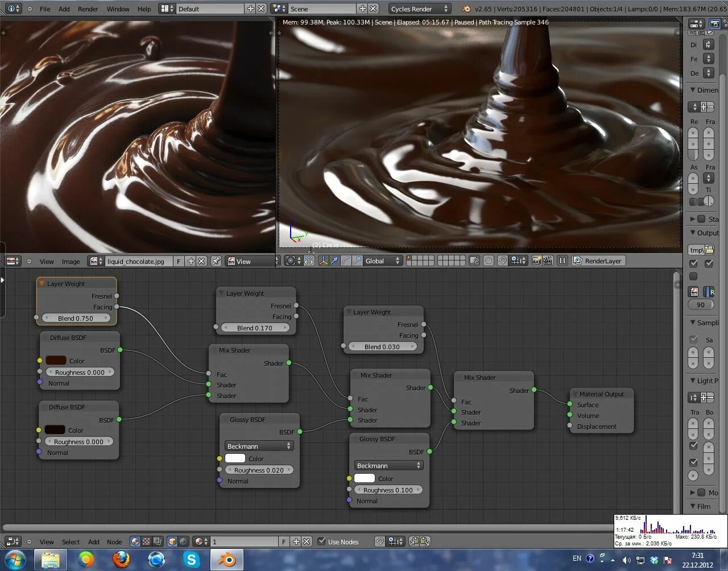728x571 pixels.
Task: Select the world shader nodes sphere icon
Action: click(x=184, y=541)
